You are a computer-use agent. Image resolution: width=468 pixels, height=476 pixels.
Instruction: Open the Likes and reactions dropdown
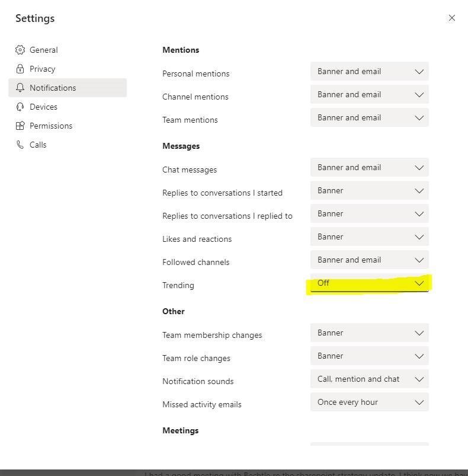[x=370, y=237]
